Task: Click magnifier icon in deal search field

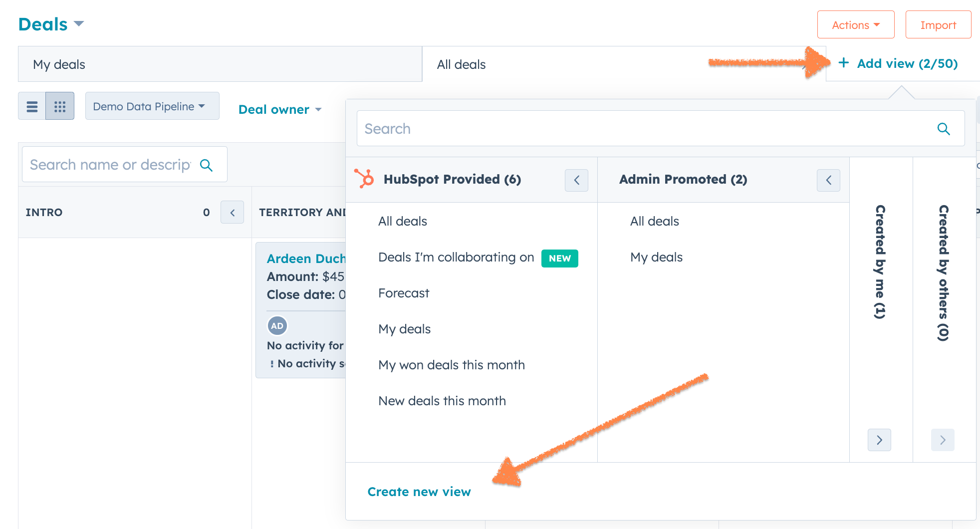Action: [x=206, y=165]
